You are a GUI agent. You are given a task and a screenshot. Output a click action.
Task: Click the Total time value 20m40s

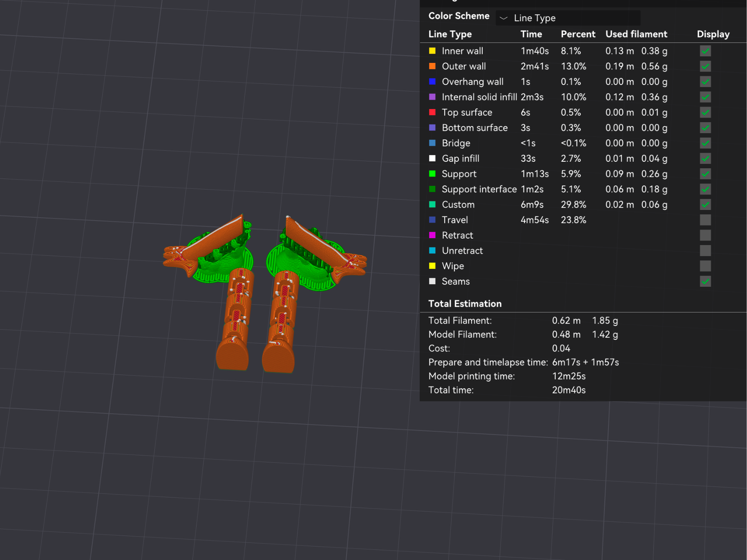568,390
